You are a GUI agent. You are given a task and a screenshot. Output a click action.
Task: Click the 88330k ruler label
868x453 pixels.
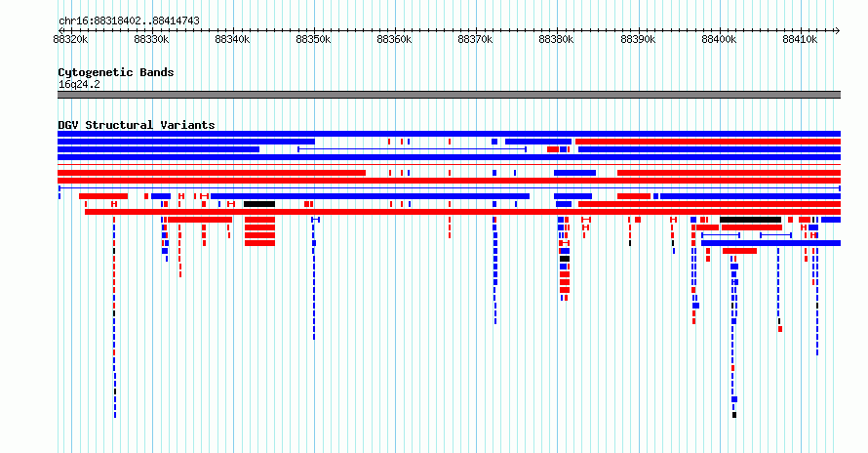(151, 39)
